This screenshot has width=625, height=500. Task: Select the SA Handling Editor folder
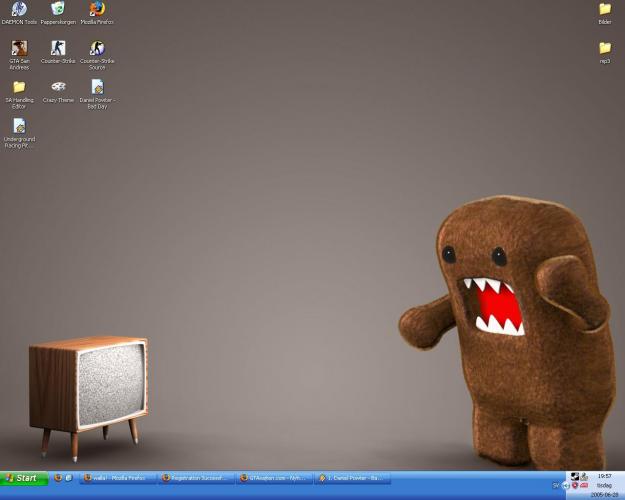[x=19, y=88]
